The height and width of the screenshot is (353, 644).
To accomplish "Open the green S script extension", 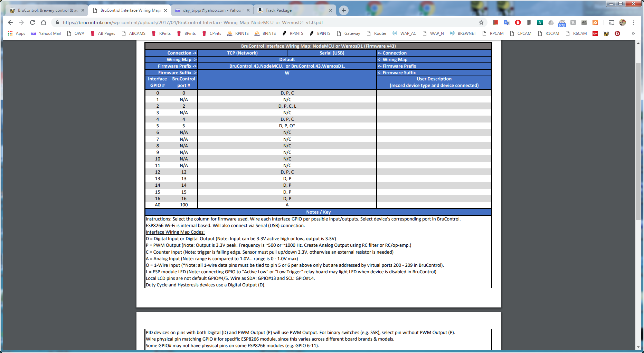I will [x=540, y=22].
